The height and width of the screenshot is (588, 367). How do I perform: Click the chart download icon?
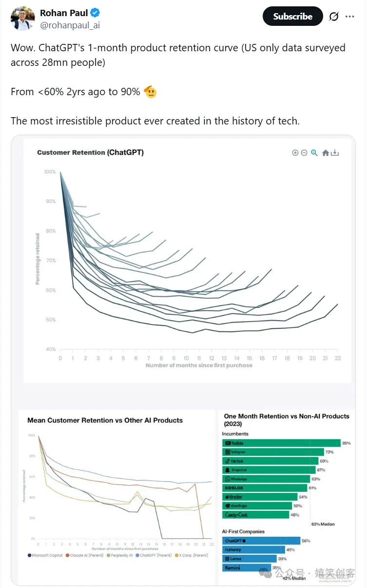[335, 153]
